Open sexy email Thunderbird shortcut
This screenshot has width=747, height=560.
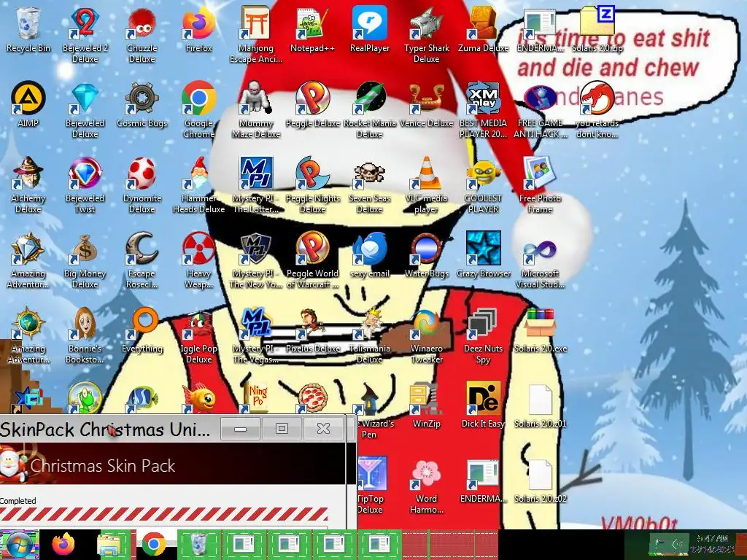tap(370, 255)
